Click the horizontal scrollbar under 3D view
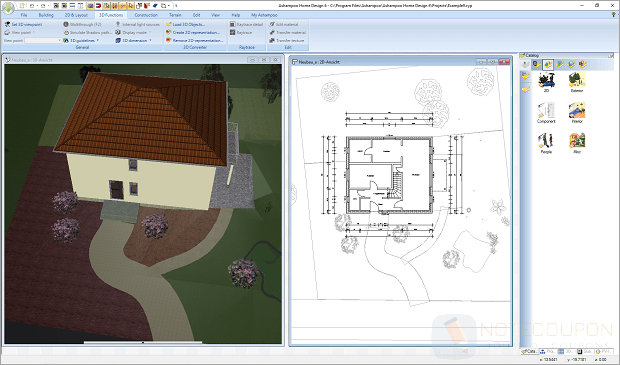The height and width of the screenshot is (365, 620). pos(143,342)
